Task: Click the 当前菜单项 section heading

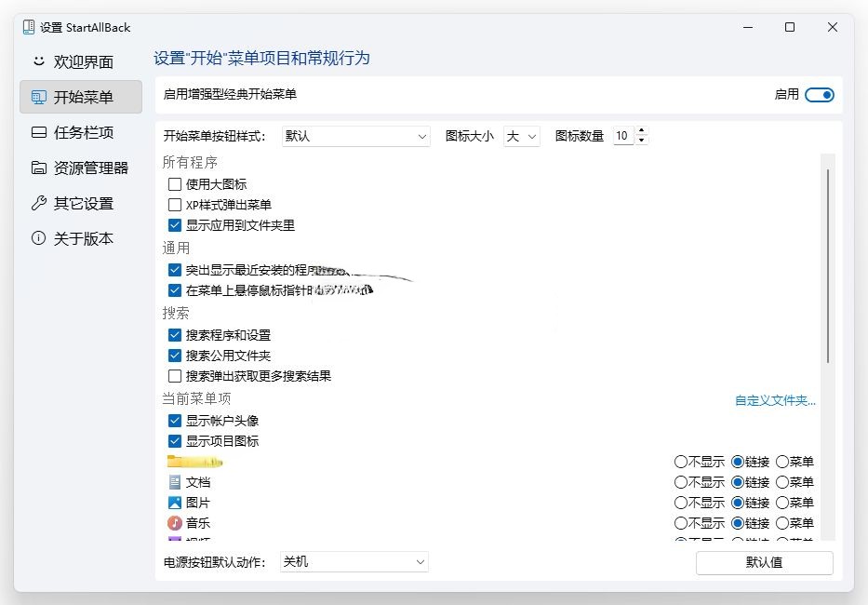Action: pyautogui.click(x=196, y=399)
